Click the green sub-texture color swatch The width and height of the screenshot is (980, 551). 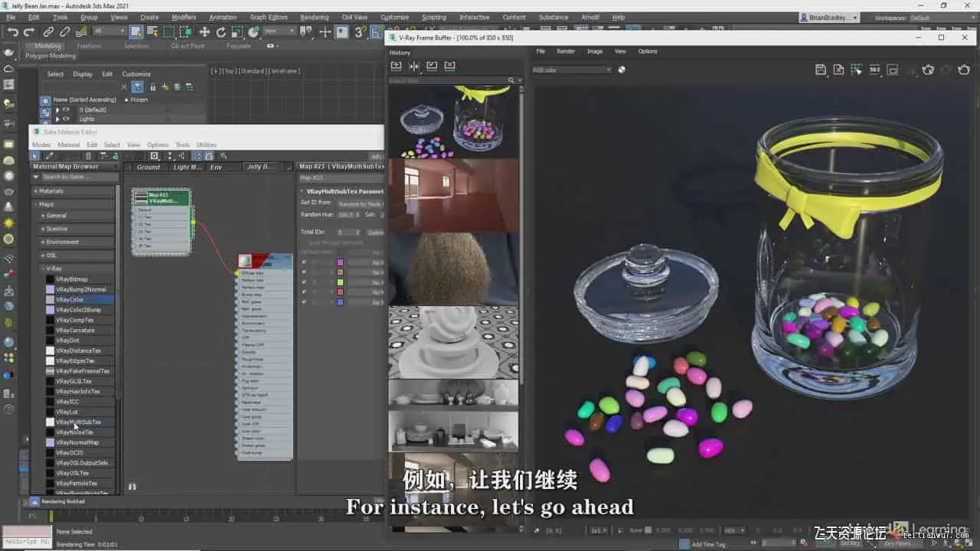click(x=341, y=282)
